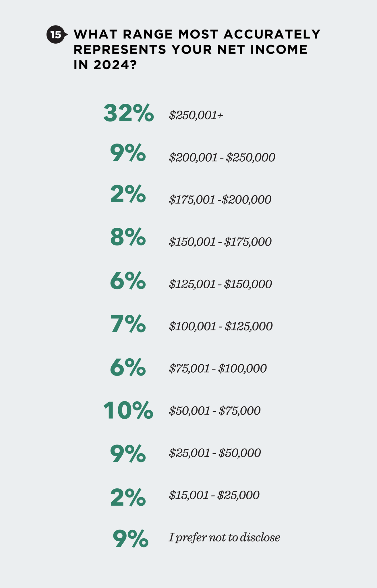Click the 10% statistic
This screenshot has height=588, width=377.
tap(128, 411)
